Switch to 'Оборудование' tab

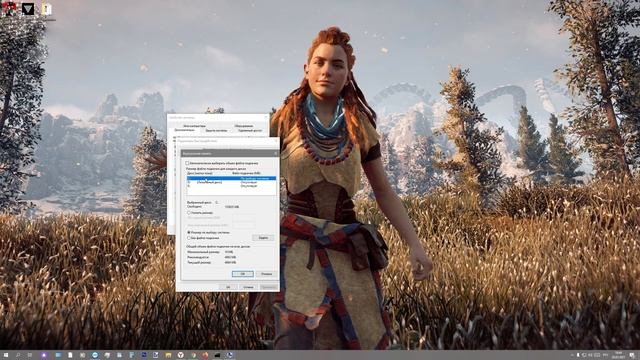[244, 126]
